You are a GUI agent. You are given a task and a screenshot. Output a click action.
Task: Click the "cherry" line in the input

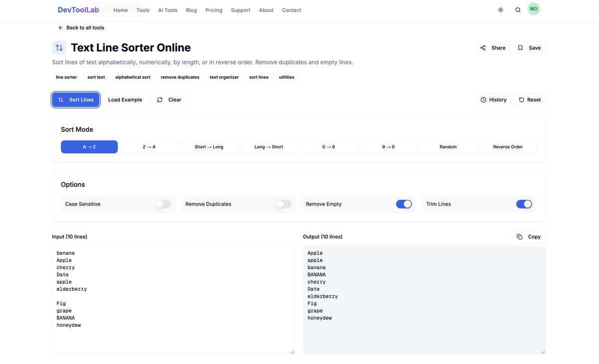tap(66, 268)
